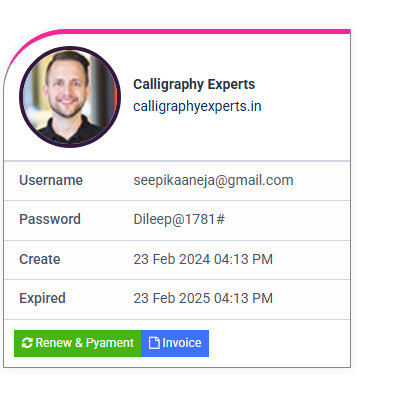
Task: Click the Username label
Action: pos(51,180)
